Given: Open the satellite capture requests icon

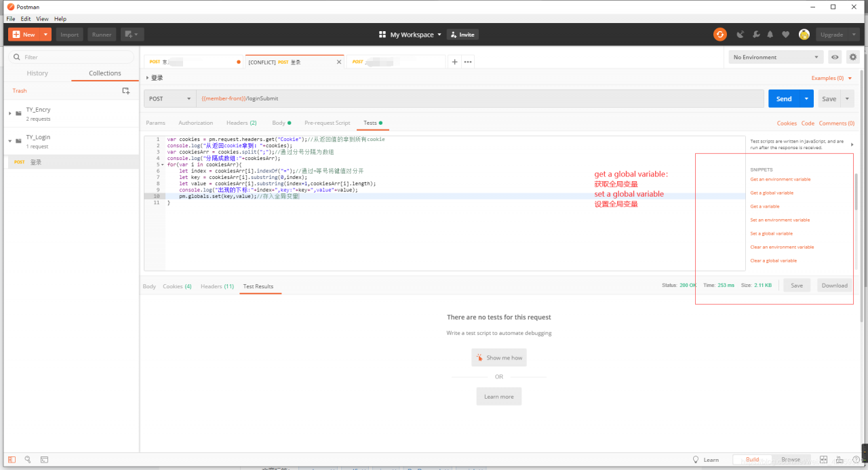Looking at the screenshot, I should 740,35.
